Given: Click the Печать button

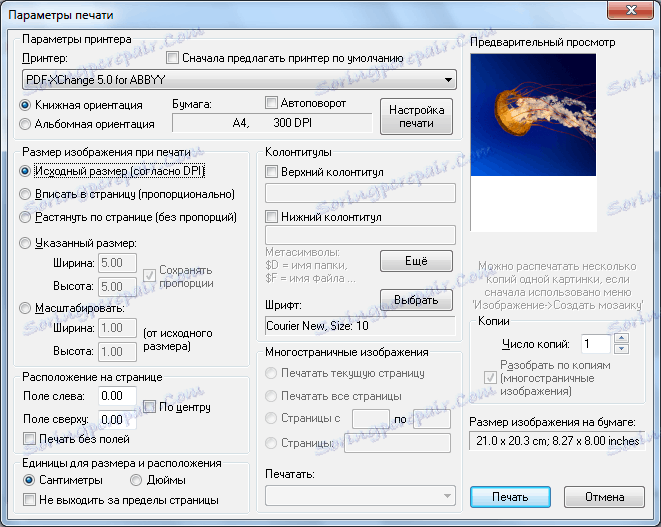Looking at the screenshot, I should (x=511, y=497).
